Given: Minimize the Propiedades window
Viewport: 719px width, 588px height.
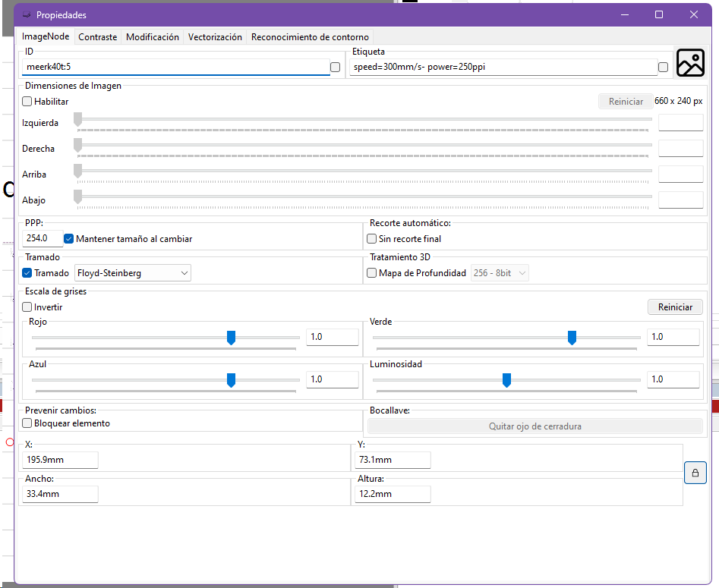Looking at the screenshot, I should point(624,14).
